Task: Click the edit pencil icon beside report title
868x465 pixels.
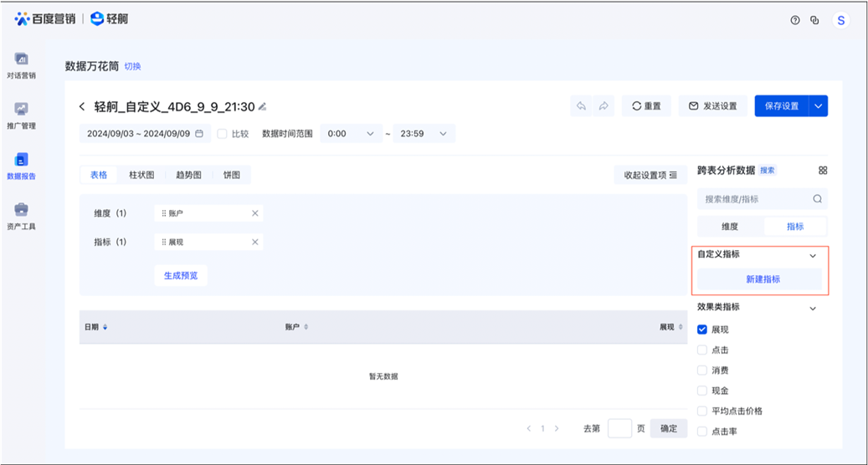Action: (262, 107)
